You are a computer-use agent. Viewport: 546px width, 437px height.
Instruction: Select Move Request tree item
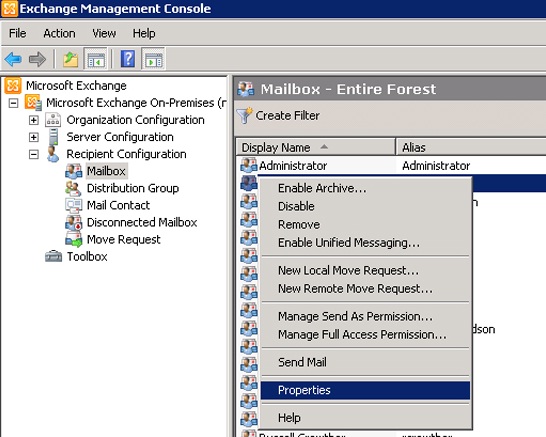124,240
